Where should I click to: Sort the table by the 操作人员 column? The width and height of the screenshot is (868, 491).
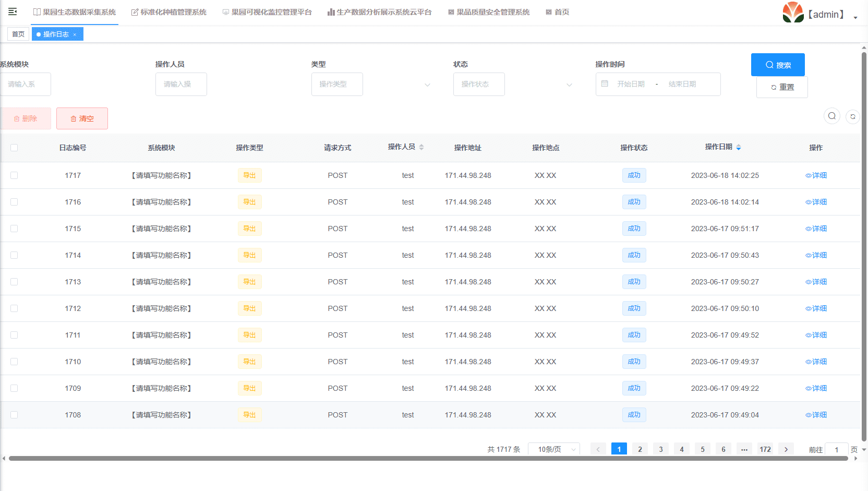point(421,147)
